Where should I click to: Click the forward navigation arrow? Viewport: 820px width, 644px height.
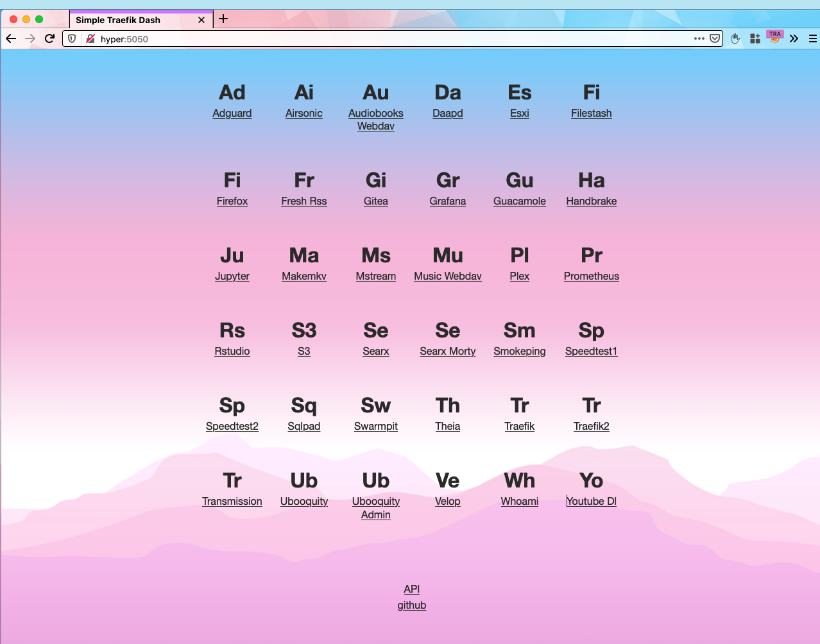[x=30, y=38]
